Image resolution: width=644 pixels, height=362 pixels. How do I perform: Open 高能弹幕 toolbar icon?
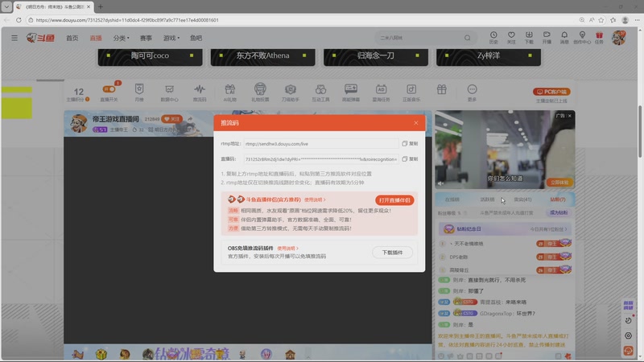(351, 93)
